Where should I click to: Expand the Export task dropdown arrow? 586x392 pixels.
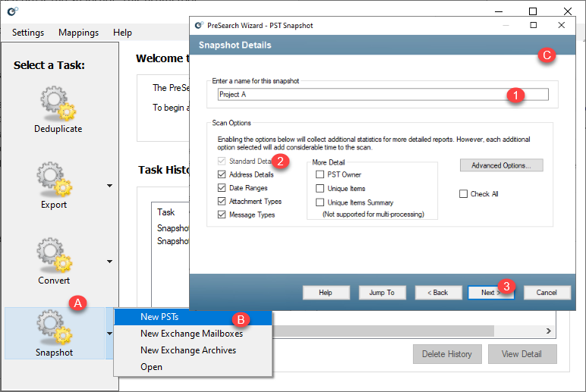coord(109,186)
